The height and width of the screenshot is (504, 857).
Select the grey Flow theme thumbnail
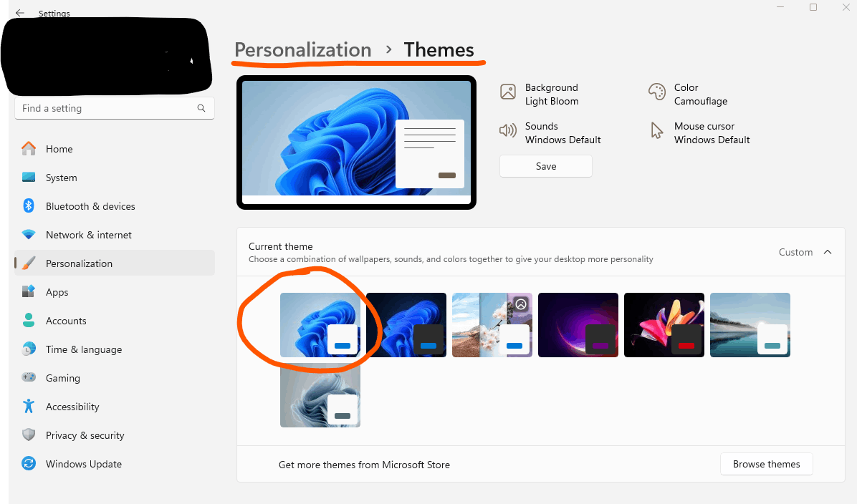pyautogui.click(x=320, y=394)
